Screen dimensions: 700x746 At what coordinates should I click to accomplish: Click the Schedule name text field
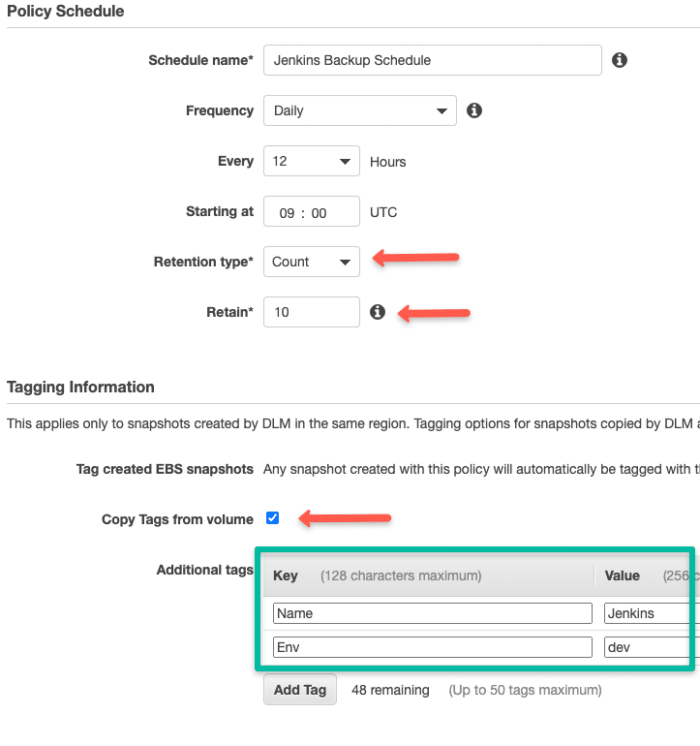pyautogui.click(x=432, y=60)
